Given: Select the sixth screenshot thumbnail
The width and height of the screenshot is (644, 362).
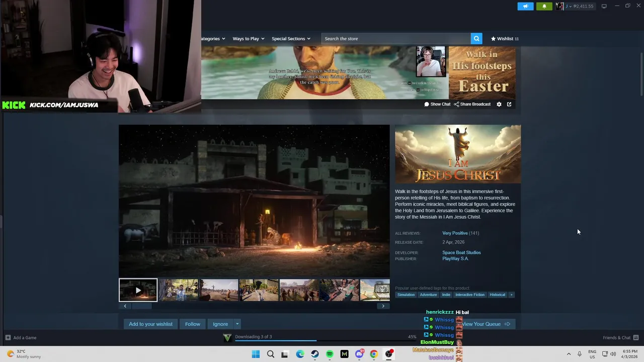Looking at the screenshot, I should point(340,290).
